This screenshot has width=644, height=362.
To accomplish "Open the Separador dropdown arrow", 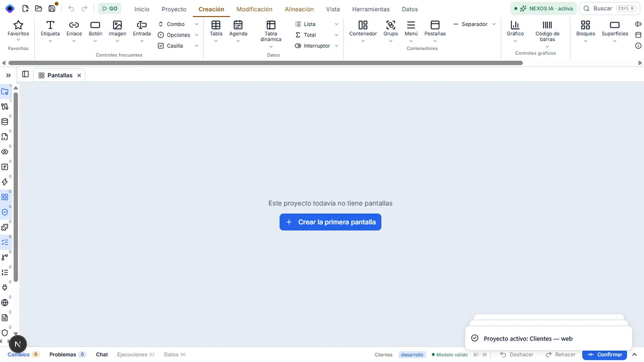I will click(494, 24).
